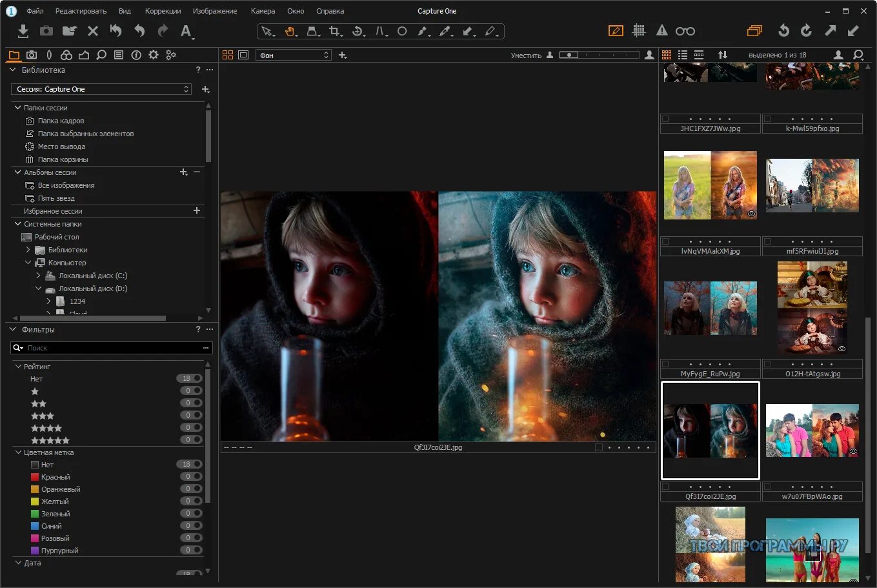The image size is (877, 588).
Task: Open the Коррекции menu
Action: 163,11
